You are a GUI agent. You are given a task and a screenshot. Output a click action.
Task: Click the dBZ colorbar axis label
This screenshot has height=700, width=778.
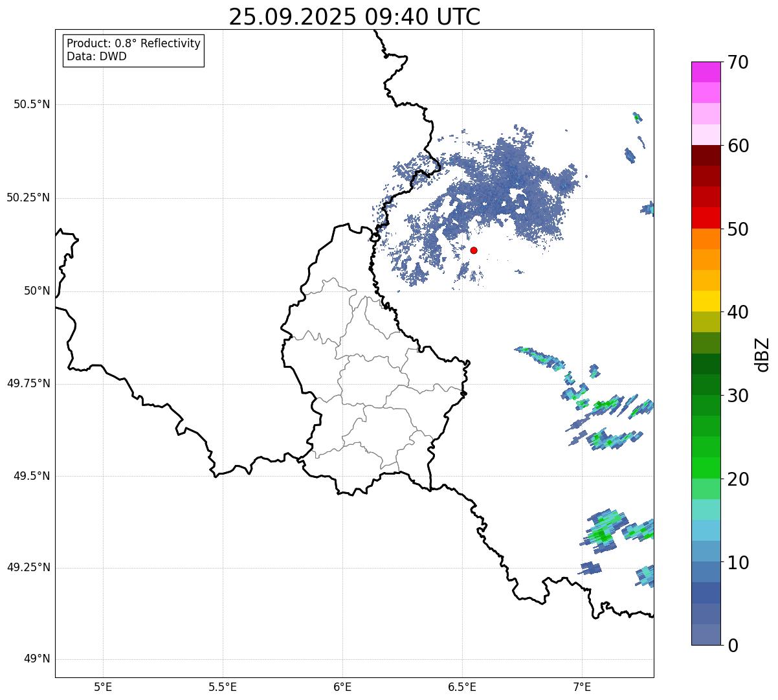coord(762,354)
